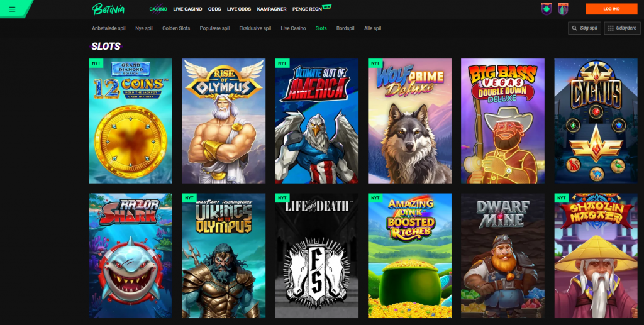644x325 pixels.
Task: Switch to the Golden Slots tab
Action: tap(176, 28)
